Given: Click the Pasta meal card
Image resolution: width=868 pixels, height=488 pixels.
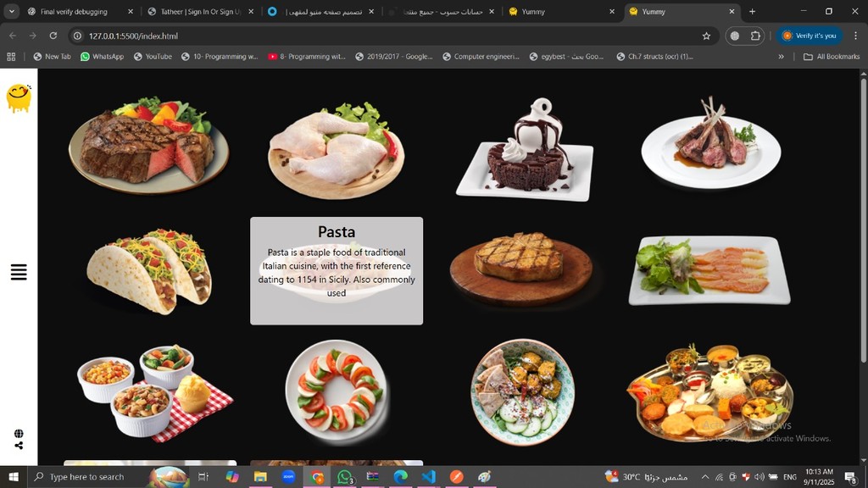Looking at the screenshot, I should click(337, 270).
